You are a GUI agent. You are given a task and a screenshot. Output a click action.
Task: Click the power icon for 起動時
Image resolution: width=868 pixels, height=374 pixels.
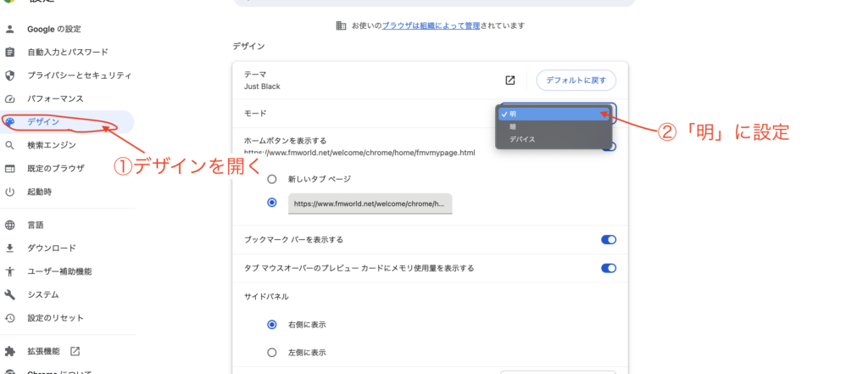click(x=9, y=192)
